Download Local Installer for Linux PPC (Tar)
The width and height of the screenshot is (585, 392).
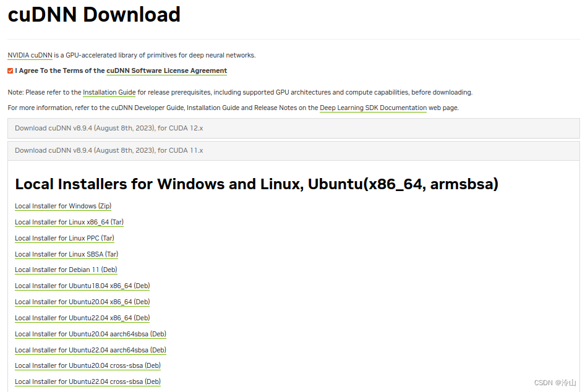click(64, 238)
